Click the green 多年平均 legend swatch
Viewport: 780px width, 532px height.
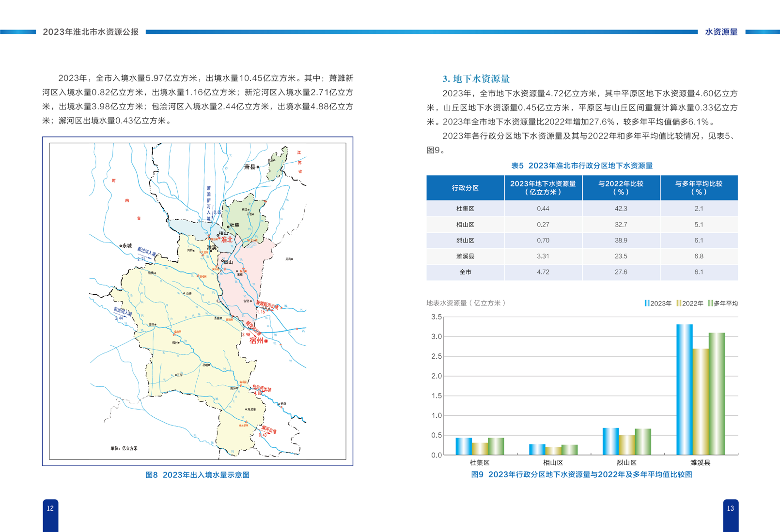pos(711,304)
